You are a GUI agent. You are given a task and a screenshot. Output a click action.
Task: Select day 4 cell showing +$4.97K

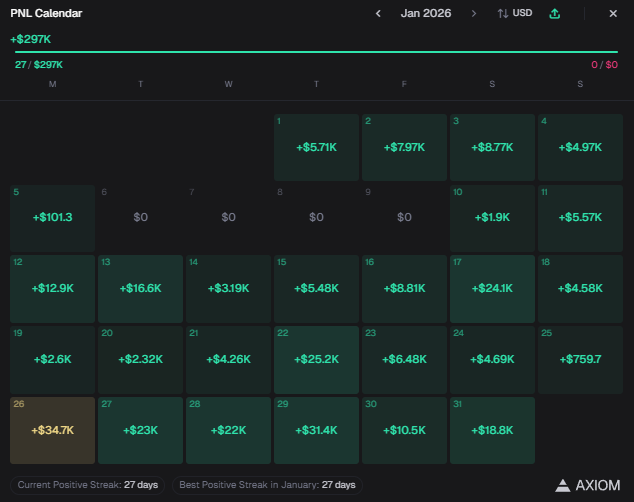click(580, 147)
